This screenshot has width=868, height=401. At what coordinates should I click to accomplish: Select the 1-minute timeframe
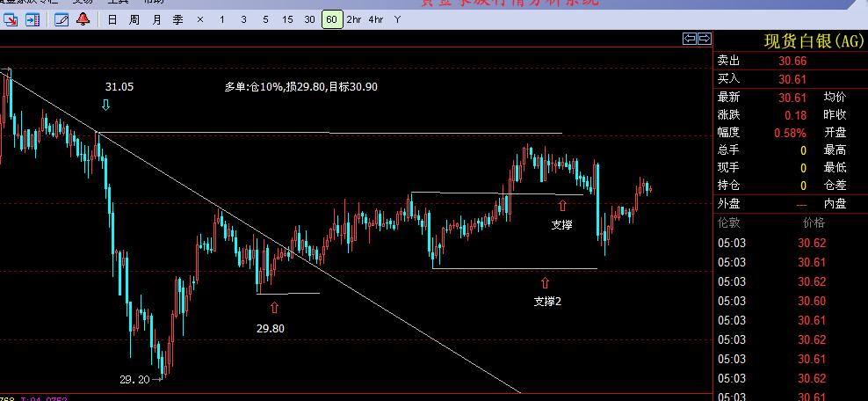click(222, 20)
